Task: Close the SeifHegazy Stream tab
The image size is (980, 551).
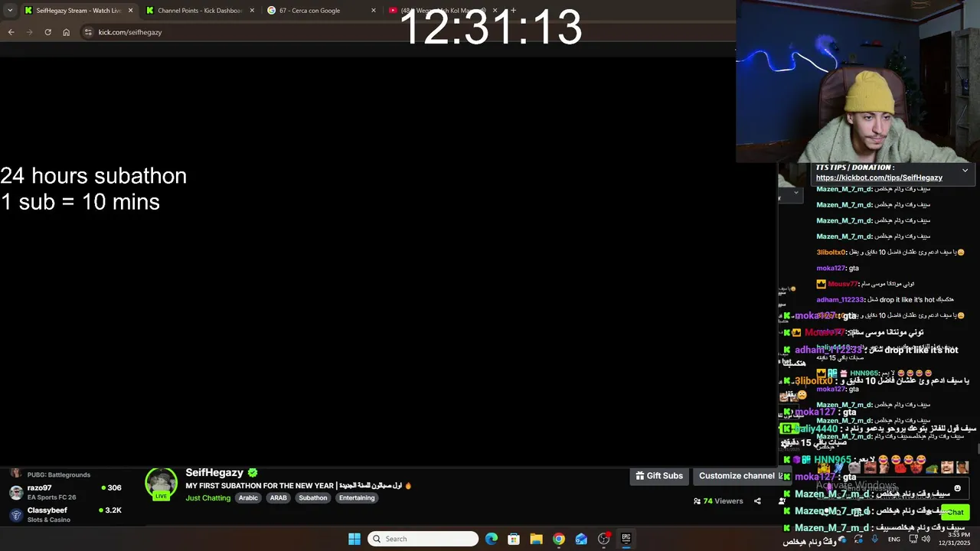Action: pos(130,11)
